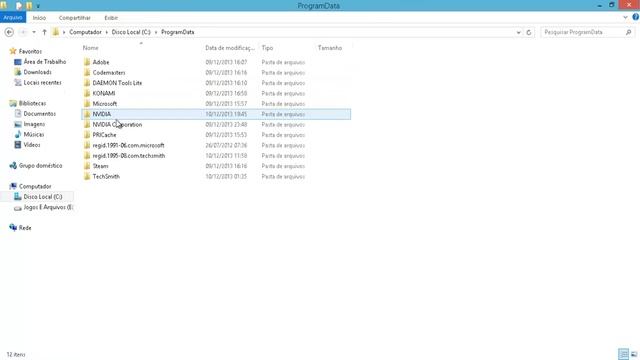Select Computador in the navigation pane

pyautogui.click(x=35, y=187)
